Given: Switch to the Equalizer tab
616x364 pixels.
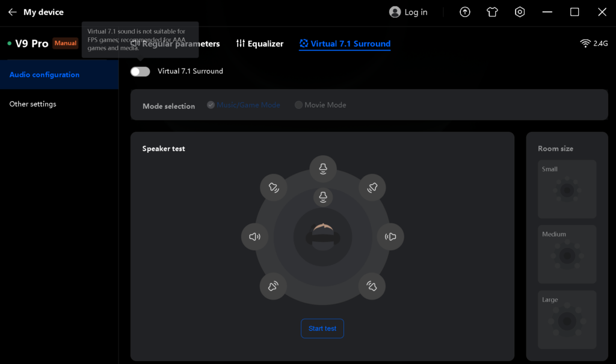Looking at the screenshot, I should tap(260, 44).
